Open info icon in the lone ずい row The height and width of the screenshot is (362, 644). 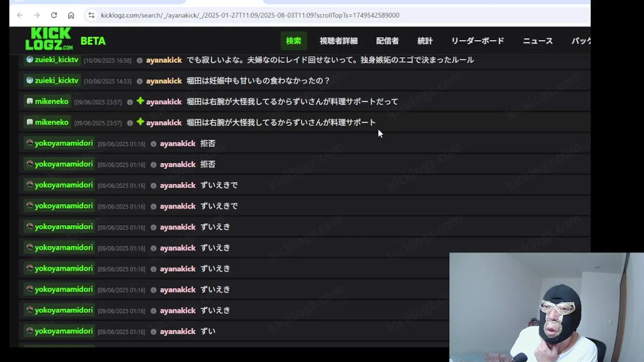coord(153,332)
